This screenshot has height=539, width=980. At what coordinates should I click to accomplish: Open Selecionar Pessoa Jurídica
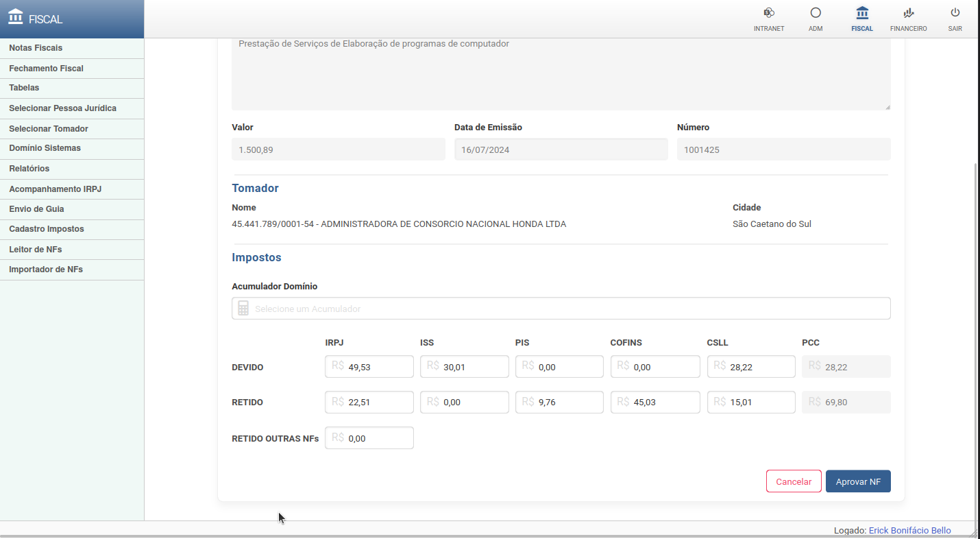[x=72, y=108]
